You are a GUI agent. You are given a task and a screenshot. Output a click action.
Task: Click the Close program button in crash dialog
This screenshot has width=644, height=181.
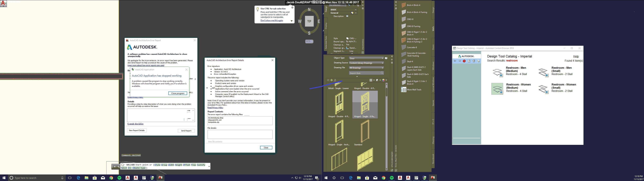coord(178,93)
